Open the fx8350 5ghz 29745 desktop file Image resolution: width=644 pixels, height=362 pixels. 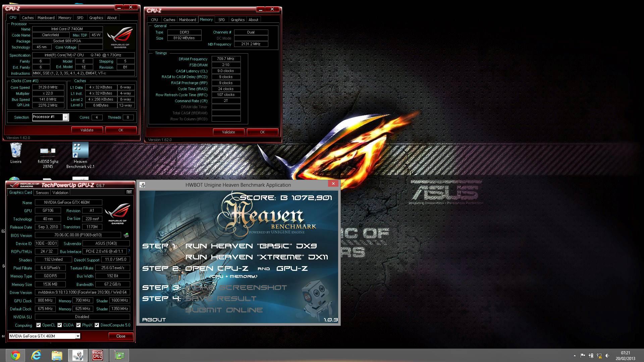tap(48, 158)
